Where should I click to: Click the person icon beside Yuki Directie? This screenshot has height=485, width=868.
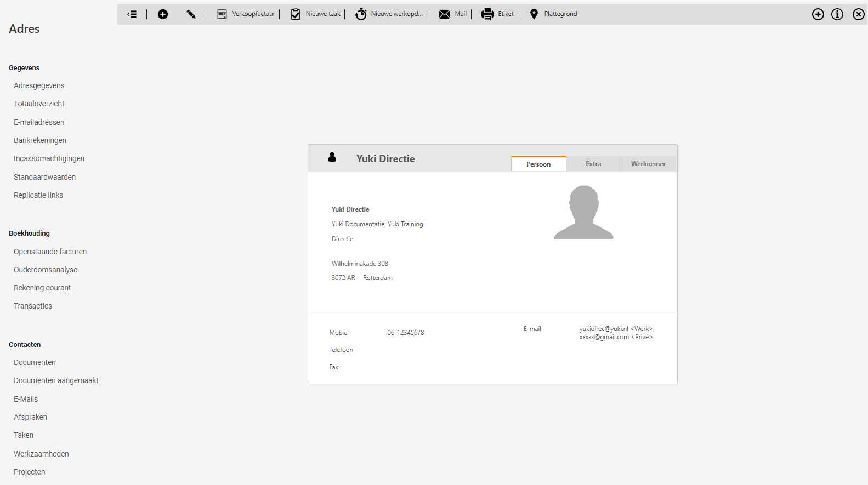click(x=332, y=157)
